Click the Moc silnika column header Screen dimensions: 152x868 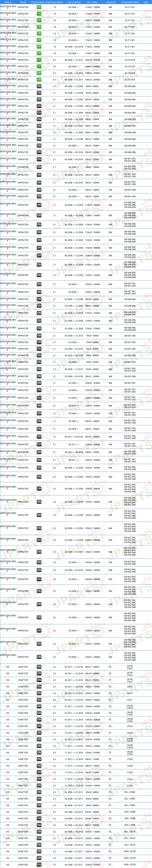(92, 2)
